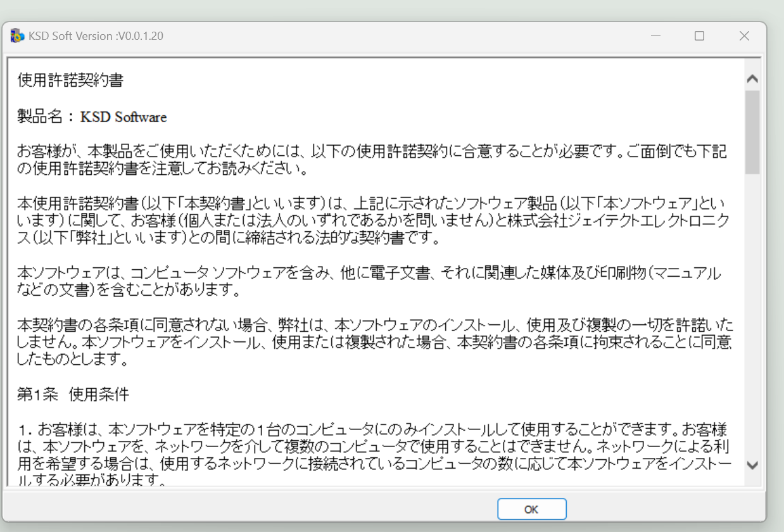Click the paragraph starting with 本使用許諾契約書
The width and height of the screenshot is (784, 532).
pyautogui.click(x=374, y=221)
